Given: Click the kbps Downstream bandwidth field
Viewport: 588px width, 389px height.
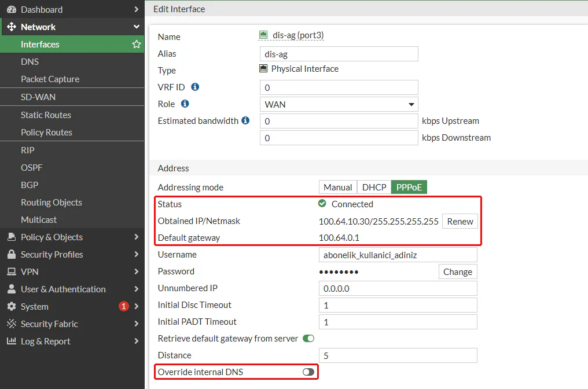Looking at the screenshot, I should coord(339,138).
